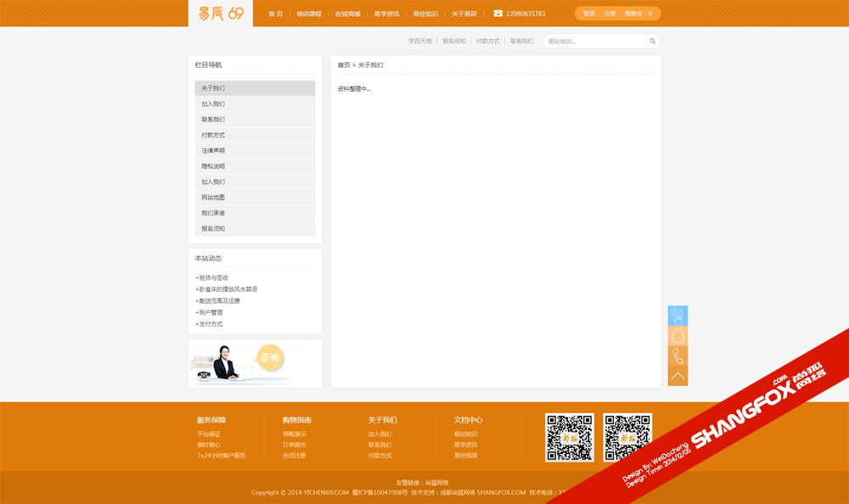Screen dimensions: 849x504
Task: Click 报名须知 in the secondary links near search
Action: [453, 41]
